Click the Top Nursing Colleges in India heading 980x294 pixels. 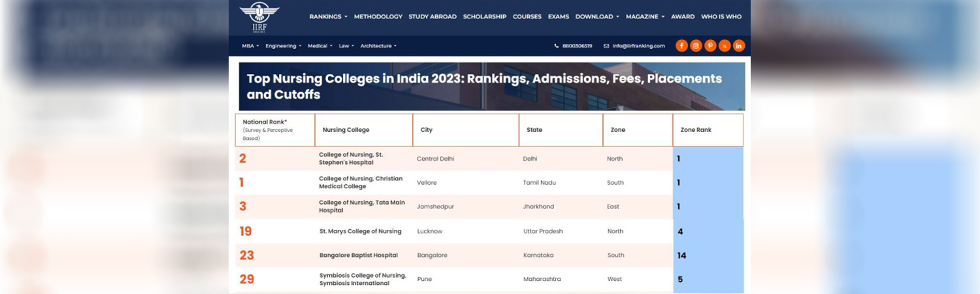click(484, 86)
